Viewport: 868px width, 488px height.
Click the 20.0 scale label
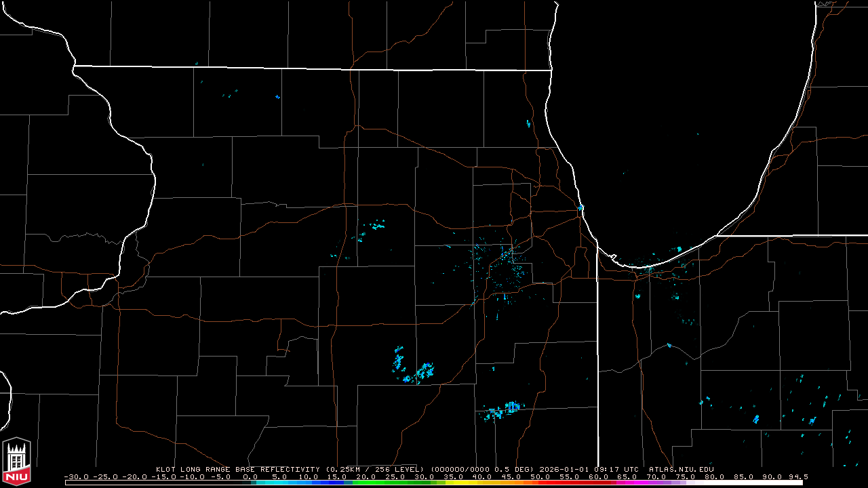[366, 476]
